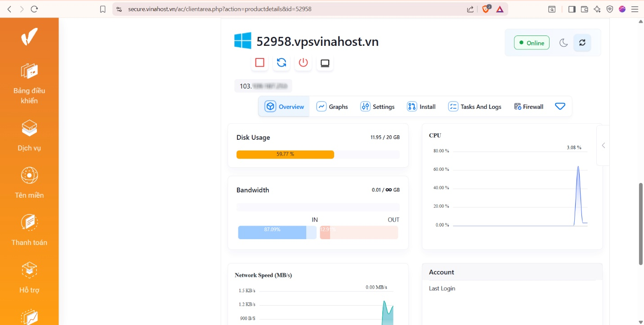Click the Online status badge

click(532, 43)
